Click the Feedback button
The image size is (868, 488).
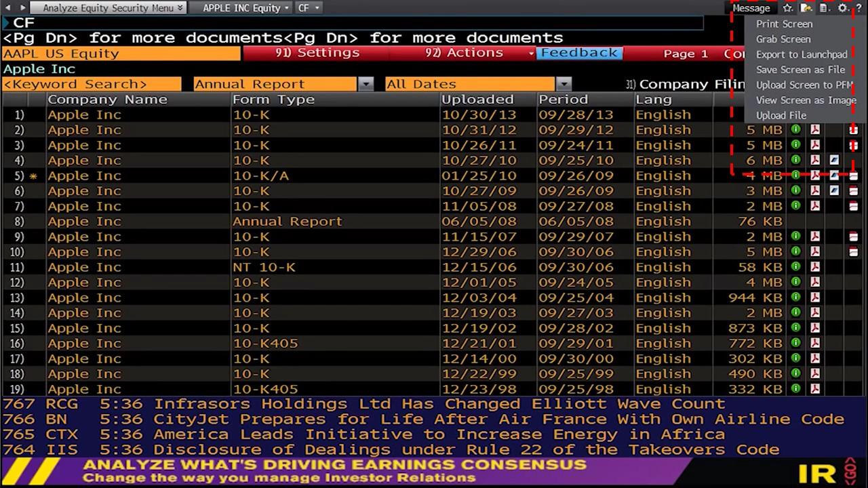(x=580, y=52)
